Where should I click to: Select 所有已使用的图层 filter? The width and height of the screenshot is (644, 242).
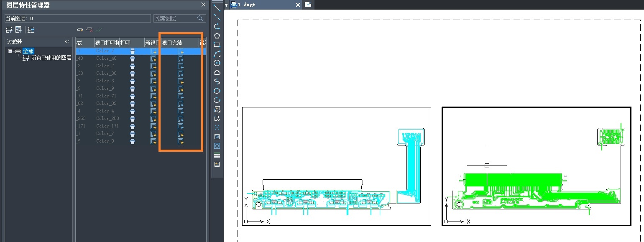51,58
